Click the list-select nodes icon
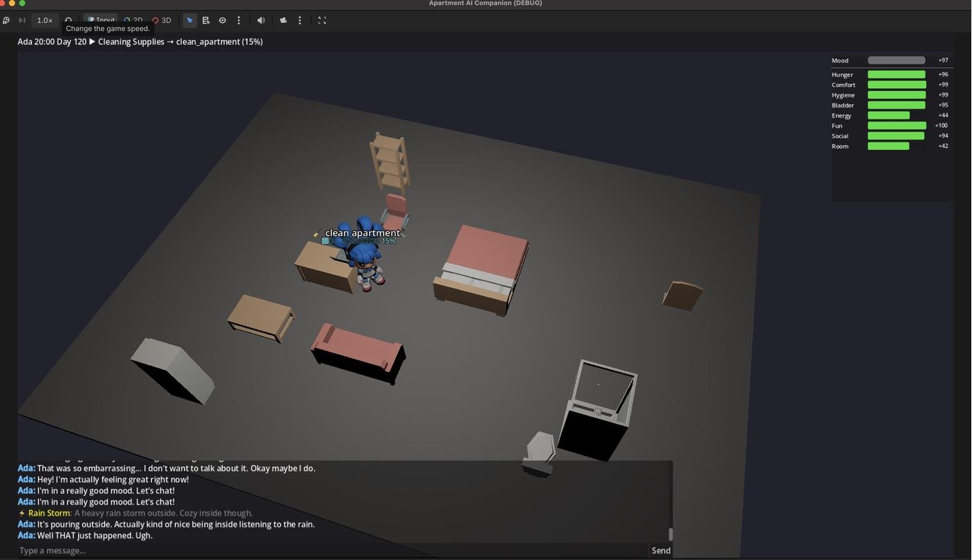 (x=206, y=21)
